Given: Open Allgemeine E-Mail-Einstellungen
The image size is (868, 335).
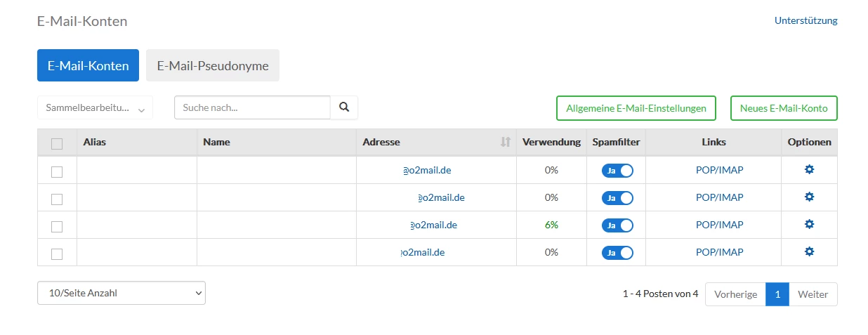Looking at the screenshot, I should [x=636, y=108].
